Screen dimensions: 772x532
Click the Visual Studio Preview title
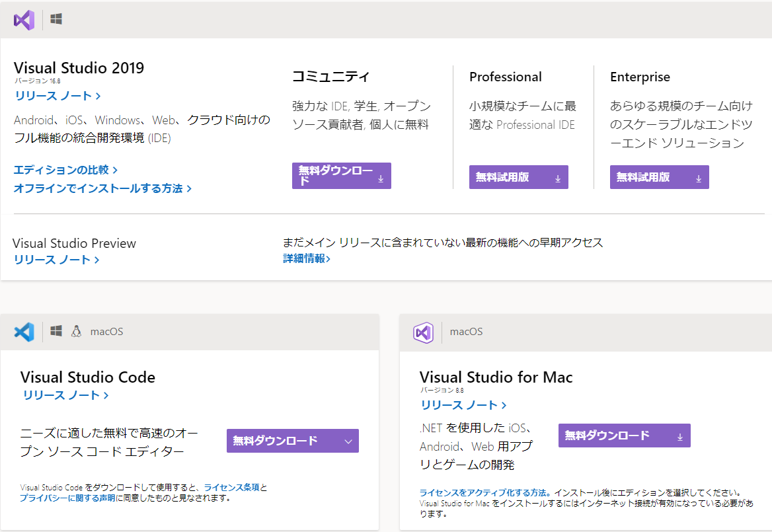[74, 243]
